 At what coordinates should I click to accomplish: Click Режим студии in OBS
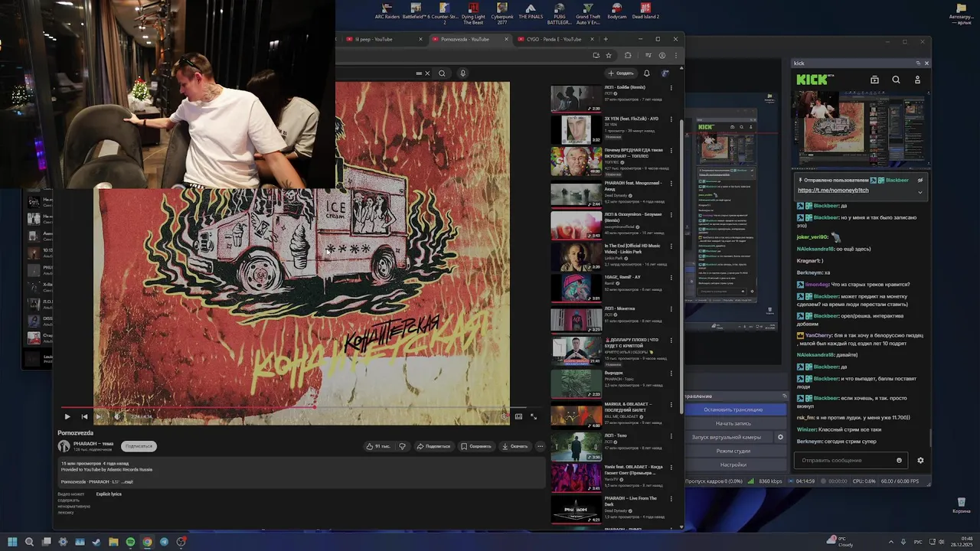733,451
